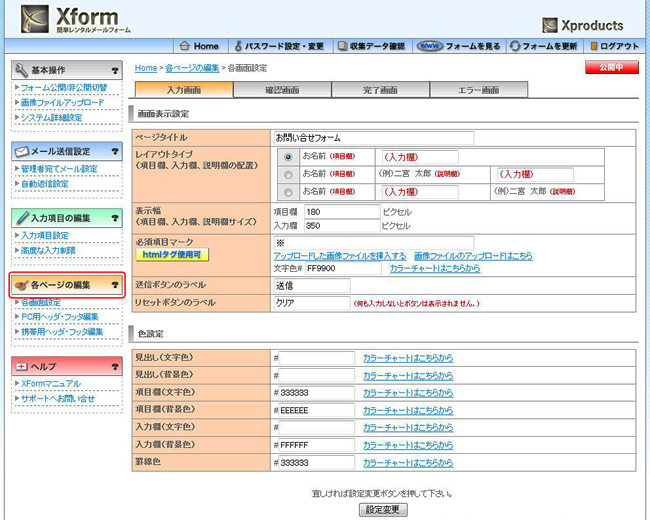Click the 設定変更 button

coord(383,510)
